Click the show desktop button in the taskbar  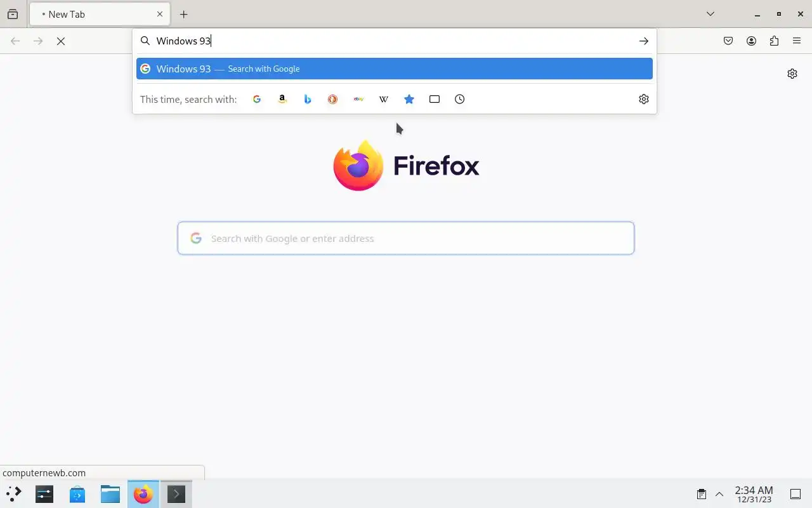pyautogui.click(x=796, y=494)
